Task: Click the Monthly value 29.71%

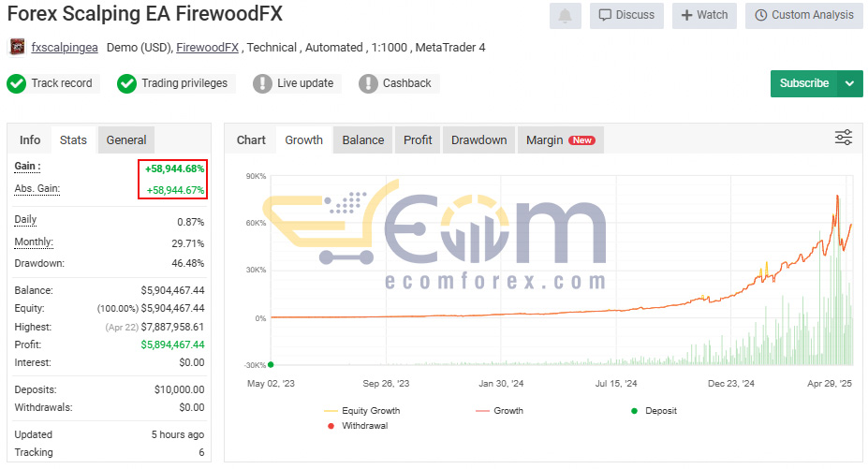Action: pyautogui.click(x=187, y=243)
